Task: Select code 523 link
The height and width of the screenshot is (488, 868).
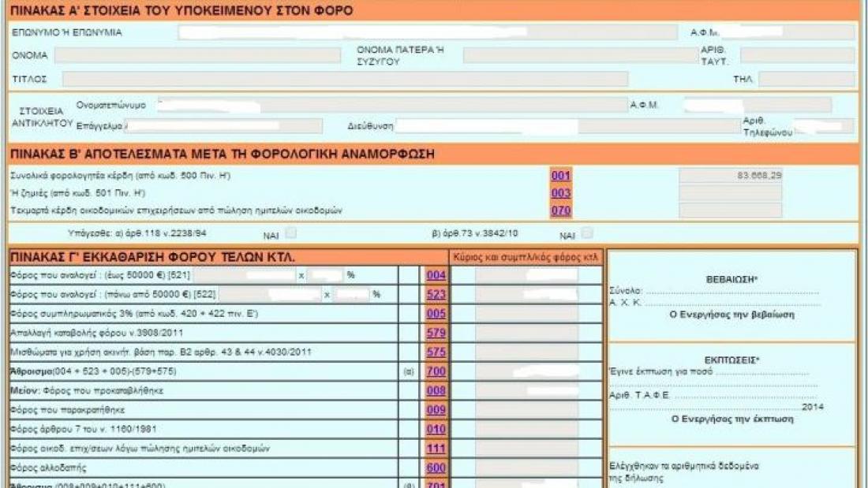Action: point(436,294)
